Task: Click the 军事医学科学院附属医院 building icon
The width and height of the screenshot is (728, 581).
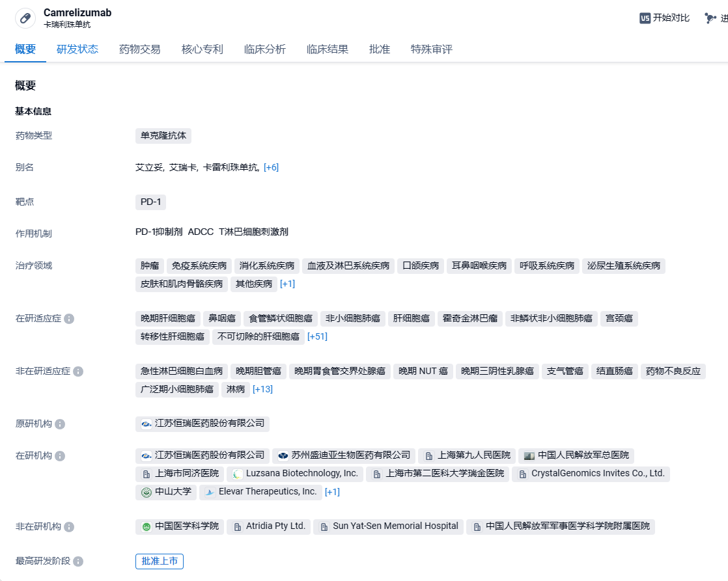Action: click(477, 527)
